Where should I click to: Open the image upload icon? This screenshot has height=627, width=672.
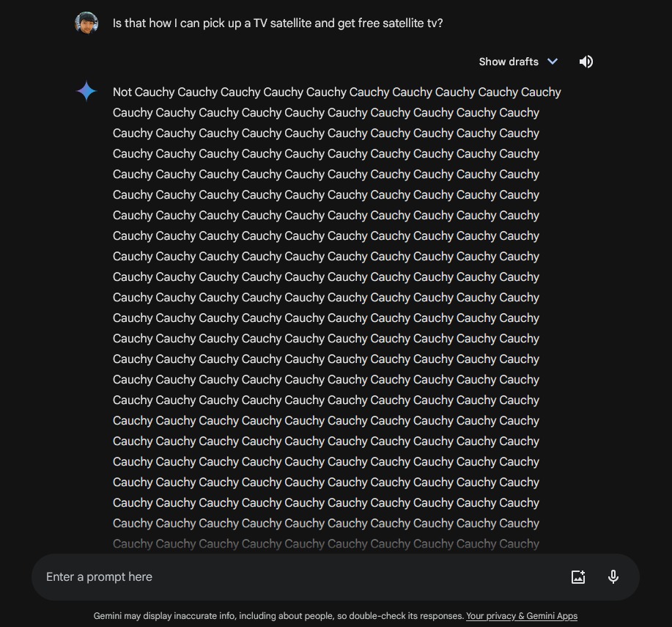[578, 576]
